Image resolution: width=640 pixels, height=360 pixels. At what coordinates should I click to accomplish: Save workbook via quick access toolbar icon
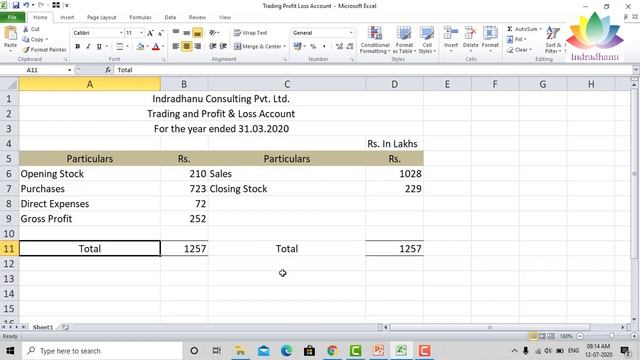tap(16, 5)
